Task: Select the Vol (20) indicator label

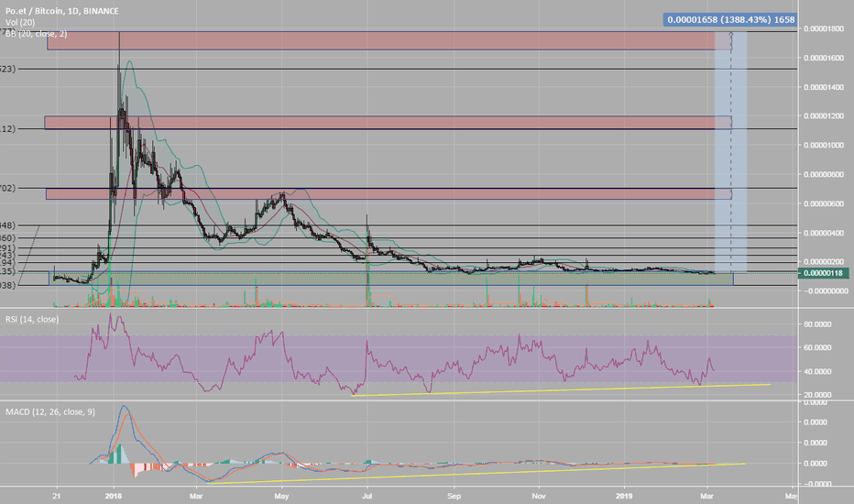Action: coord(20,22)
